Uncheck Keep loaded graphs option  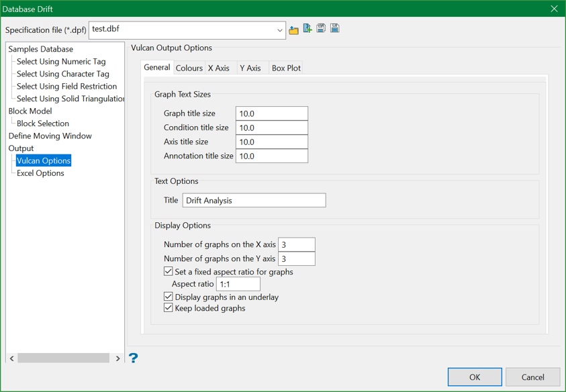tap(169, 308)
